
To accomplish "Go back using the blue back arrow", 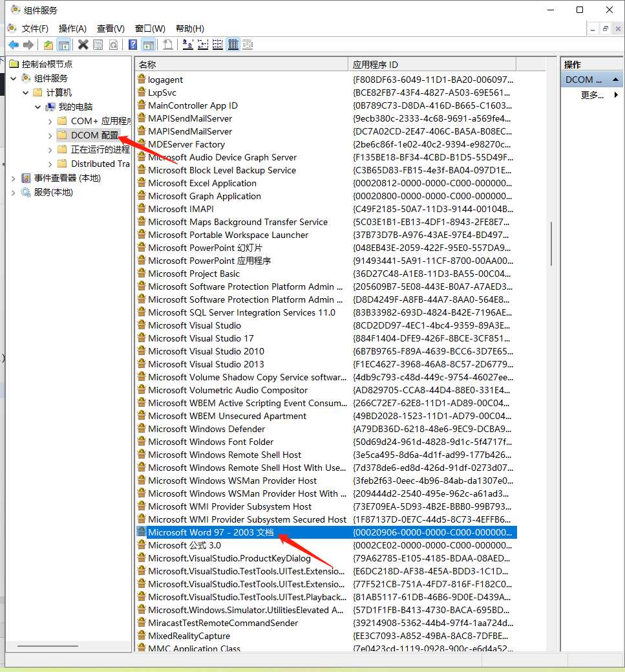I will click(x=14, y=45).
